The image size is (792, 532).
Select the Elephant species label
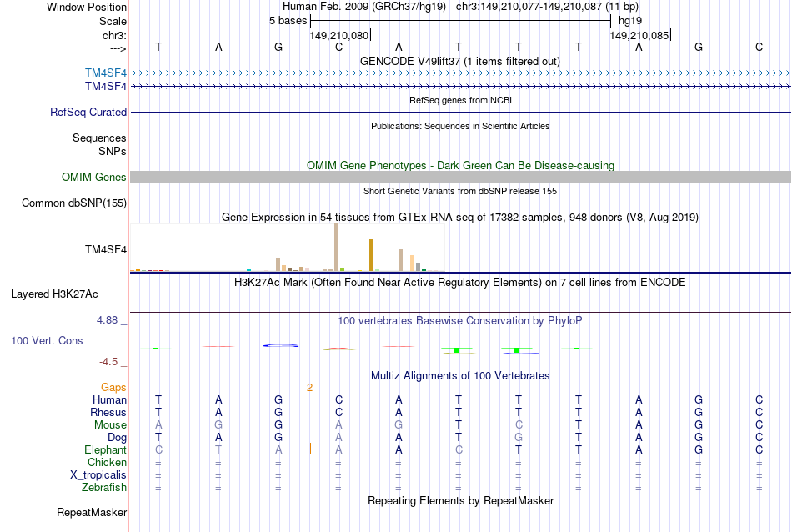coord(106,450)
